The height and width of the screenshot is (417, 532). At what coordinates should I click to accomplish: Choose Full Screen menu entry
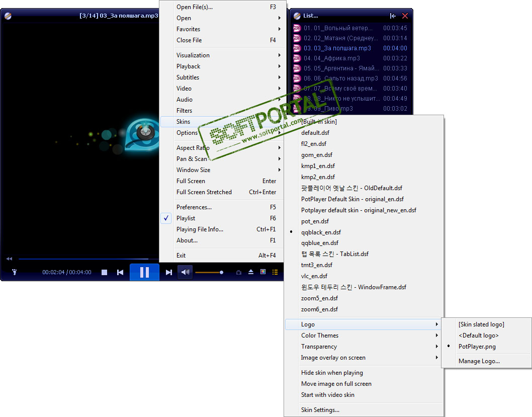point(222,181)
